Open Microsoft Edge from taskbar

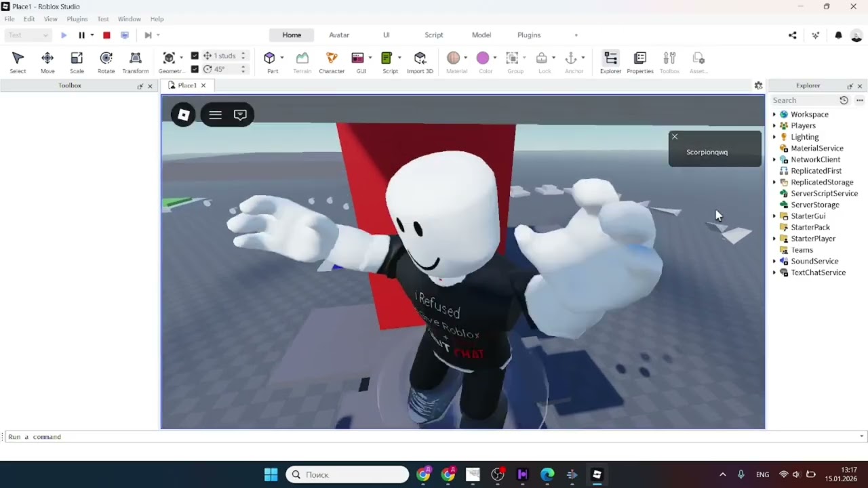coord(547,474)
